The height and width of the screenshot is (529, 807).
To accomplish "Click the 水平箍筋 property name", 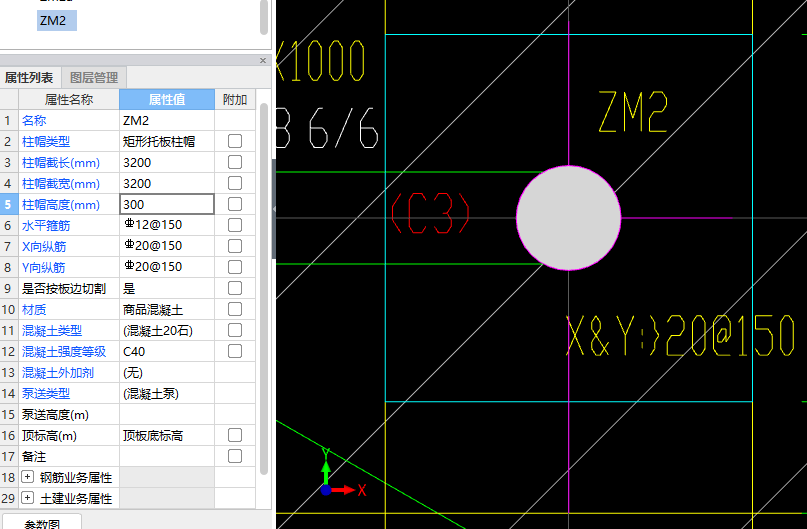I will click(46, 225).
